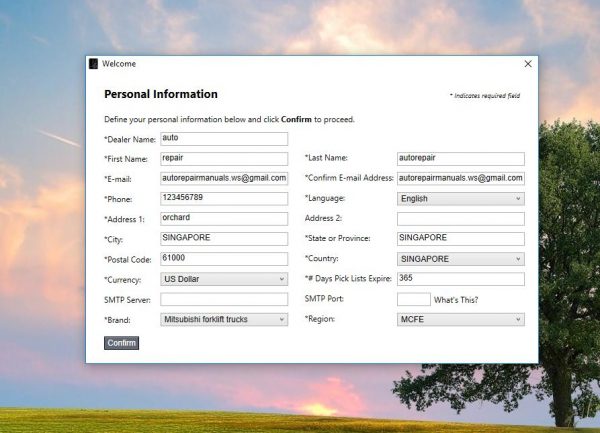
Task: Select the Postal Code field
Action: [x=224, y=259]
